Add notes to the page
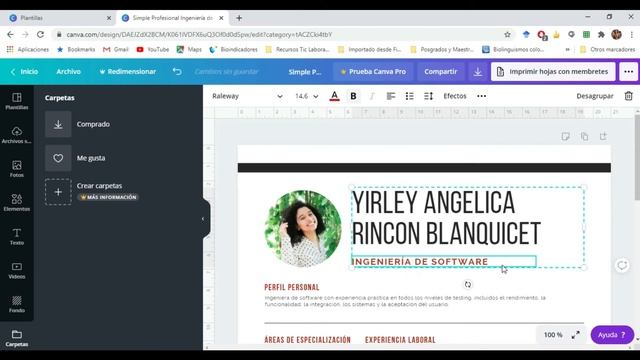The height and width of the screenshot is (360, 640). pos(565,136)
